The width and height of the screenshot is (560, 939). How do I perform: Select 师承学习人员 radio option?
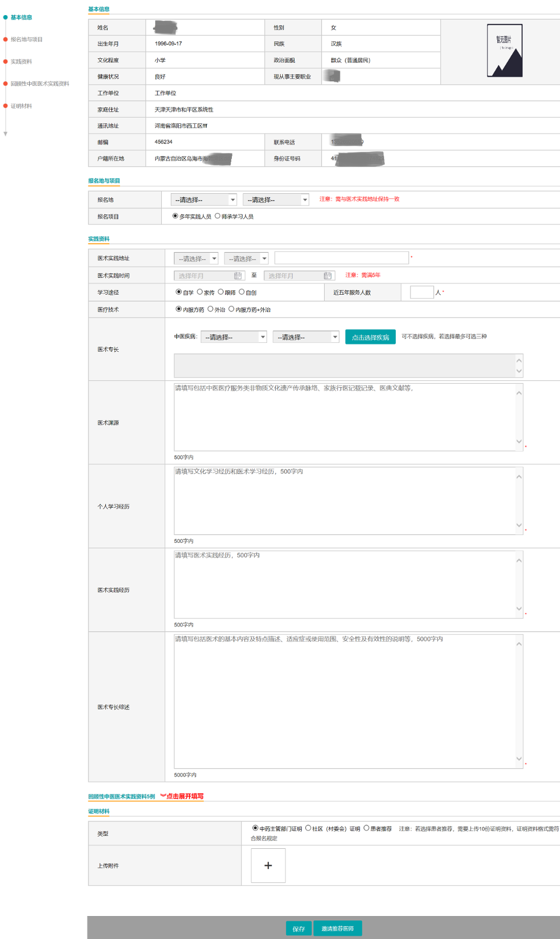(218, 216)
